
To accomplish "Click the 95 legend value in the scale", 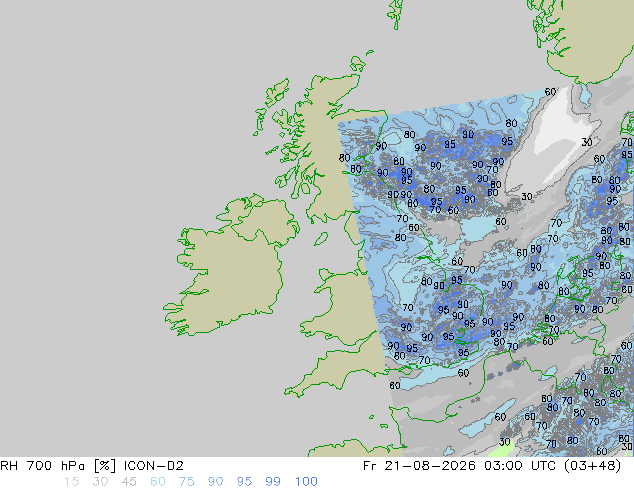I will click(244, 482).
